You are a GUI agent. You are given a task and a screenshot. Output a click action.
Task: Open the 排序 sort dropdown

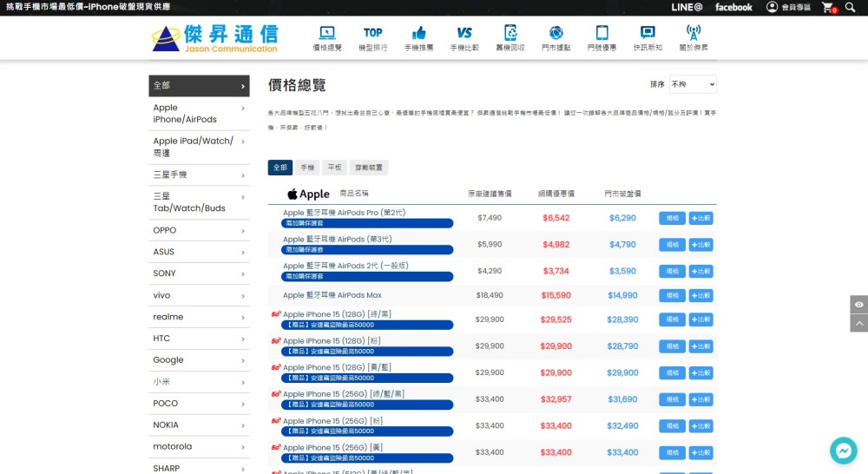click(x=693, y=84)
